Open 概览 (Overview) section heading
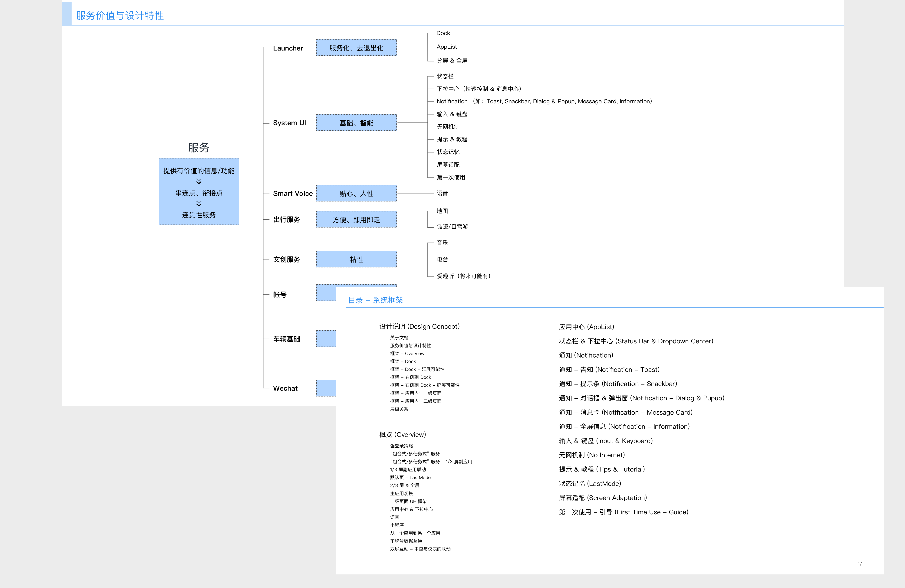905x588 pixels. tap(402, 434)
